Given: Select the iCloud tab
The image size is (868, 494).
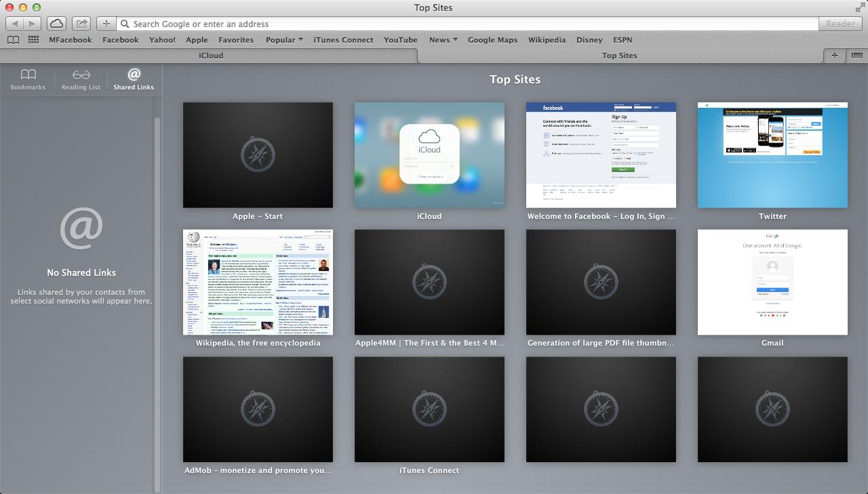Looking at the screenshot, I should (x=210, y=56).
